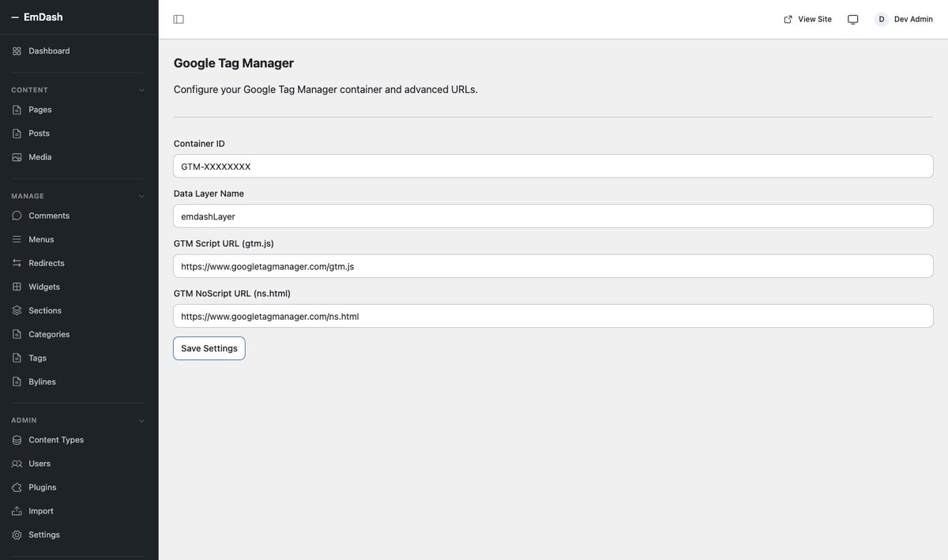Click the GTM Script URL field
948x560 pixels.
553,266
